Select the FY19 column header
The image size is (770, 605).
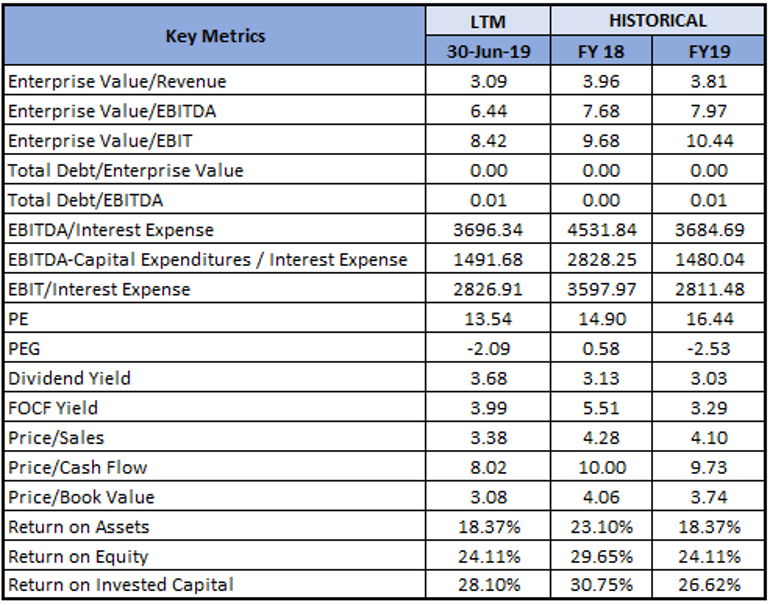[x=709, y=51]
